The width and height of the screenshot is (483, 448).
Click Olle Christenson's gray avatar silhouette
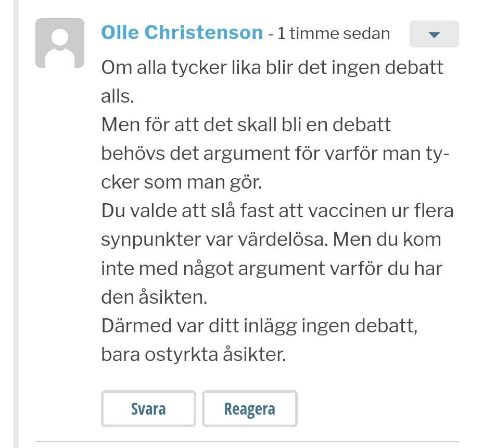(x=60, y=43)
